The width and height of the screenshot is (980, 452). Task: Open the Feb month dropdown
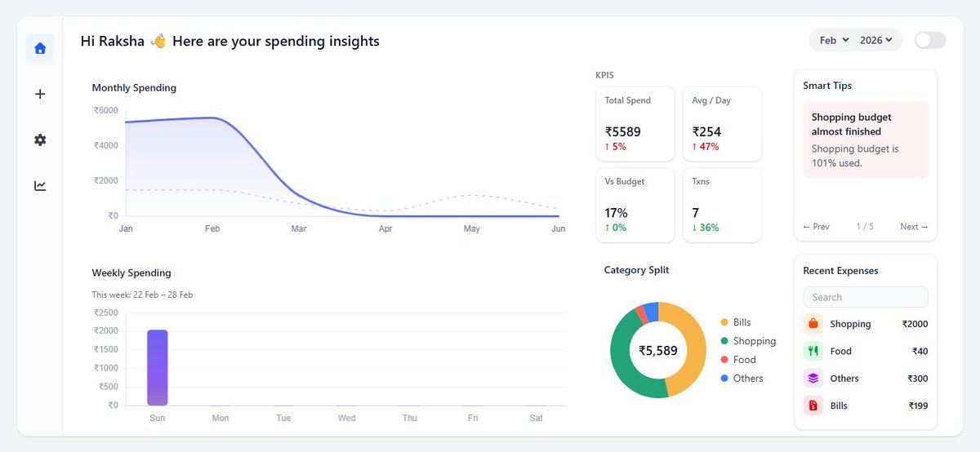coord(835,40)
